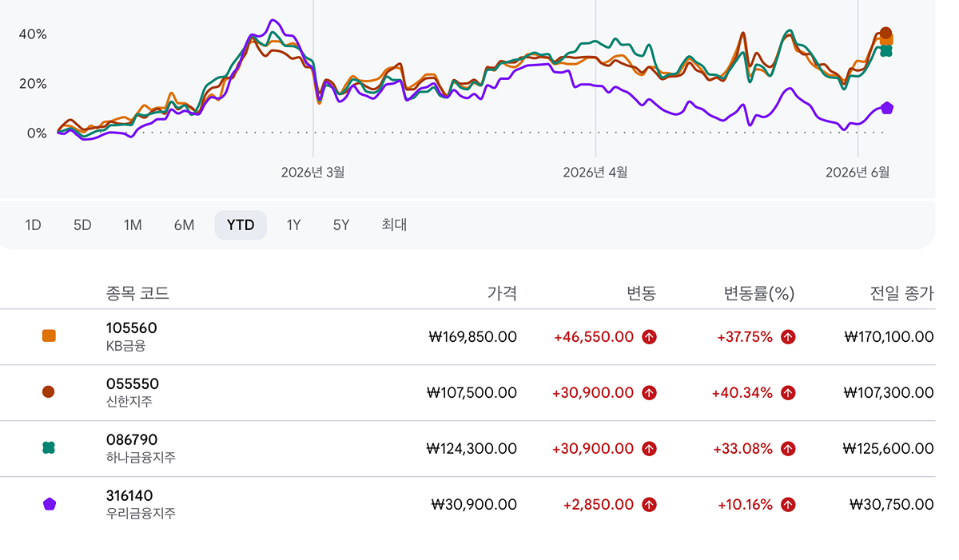
Task: Show the 최대 maximum range
Action: tap(394, 225)
